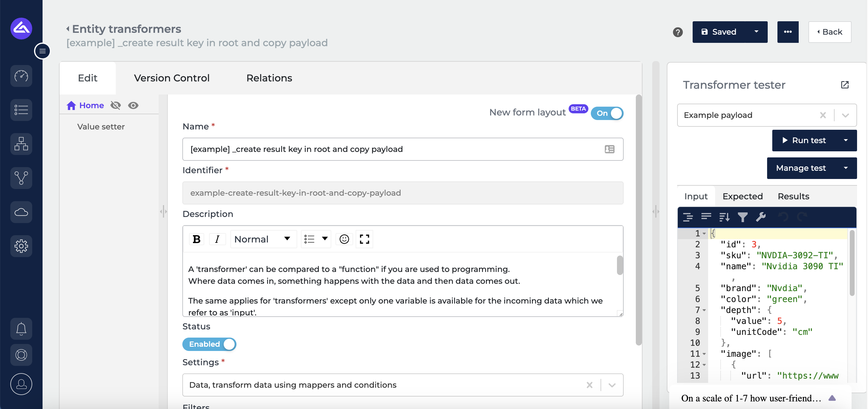Open the branching flow sidebar icon
868x409 pixels.
(21, 178)
